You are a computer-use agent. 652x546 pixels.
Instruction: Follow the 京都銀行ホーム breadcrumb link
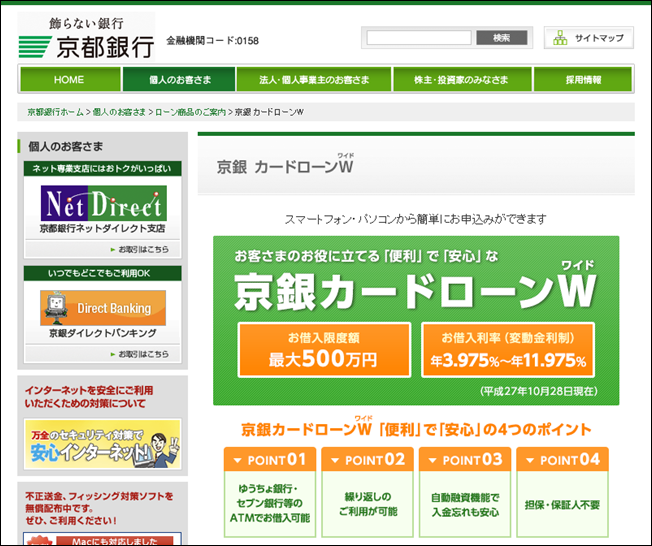click(x=55, y=112)
